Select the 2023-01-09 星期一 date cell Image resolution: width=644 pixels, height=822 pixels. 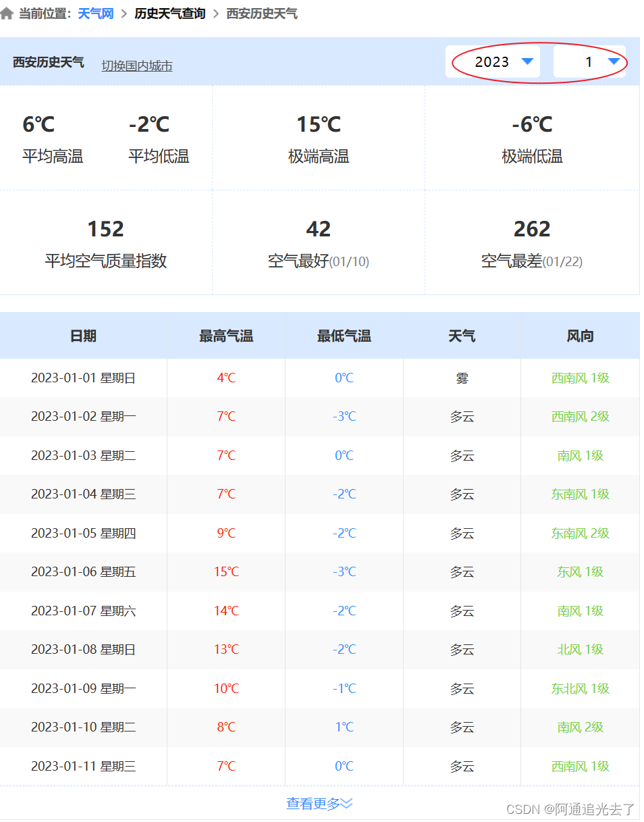point(84,689)
